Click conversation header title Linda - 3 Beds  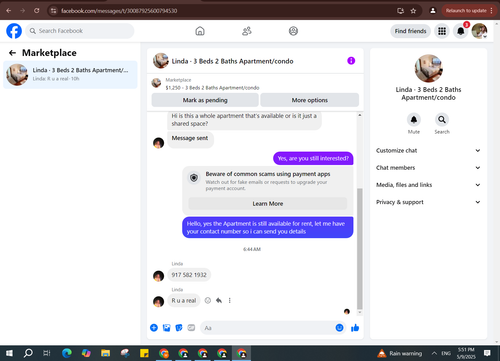point(232,61)
